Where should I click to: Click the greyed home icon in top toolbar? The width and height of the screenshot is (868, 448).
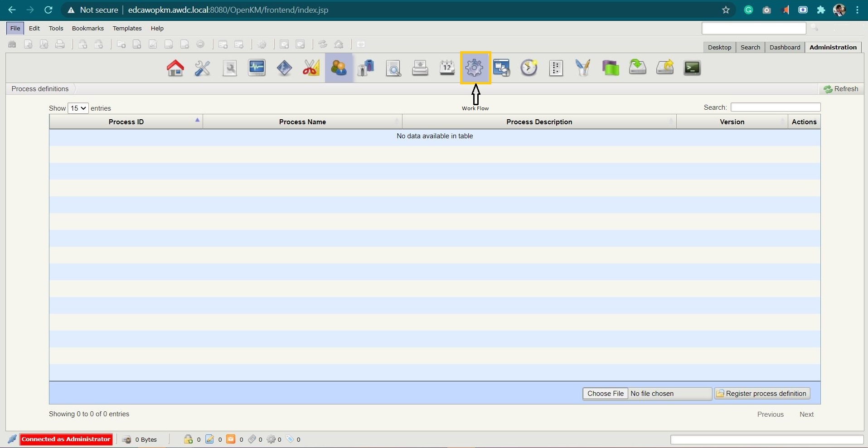point(339,44)
